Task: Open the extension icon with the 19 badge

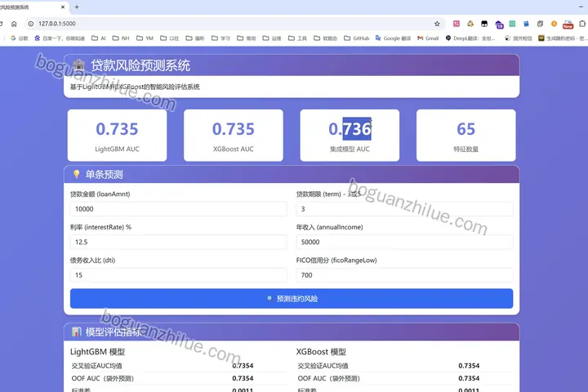Action: 499,24
